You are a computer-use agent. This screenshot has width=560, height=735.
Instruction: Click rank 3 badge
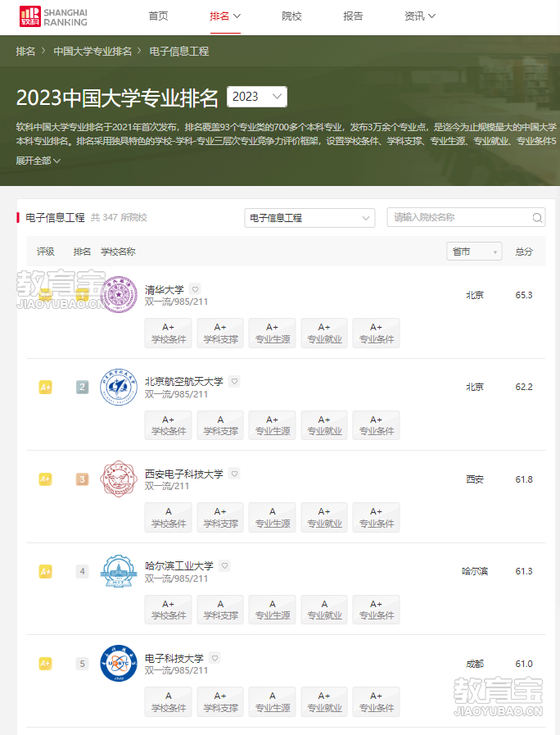[x=83, y=479]
